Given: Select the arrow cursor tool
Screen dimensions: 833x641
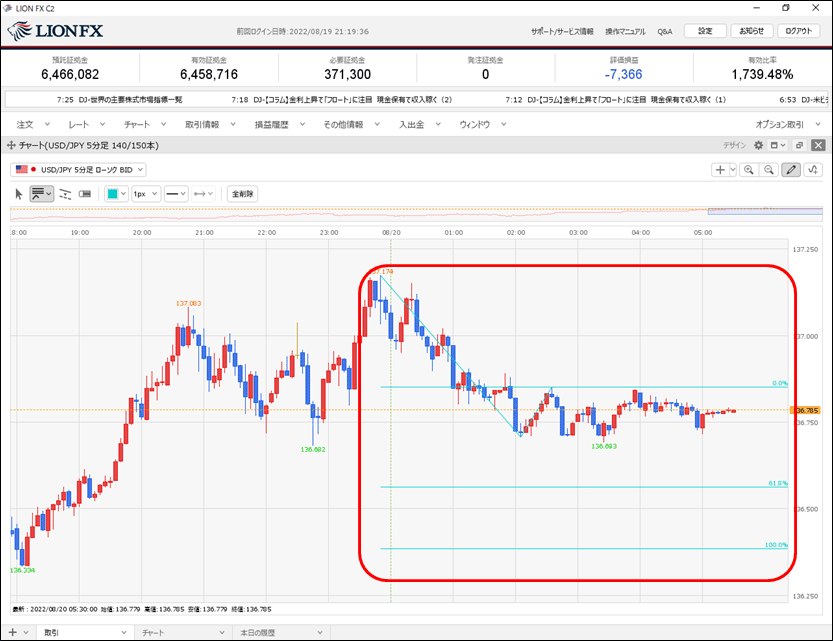Looking at the screenshot, I should pyautogui.click(x=19, y=194).
